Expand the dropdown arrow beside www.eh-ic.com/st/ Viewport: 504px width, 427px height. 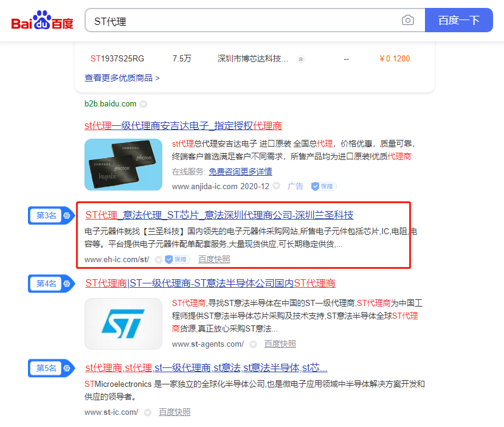(158, 260)
